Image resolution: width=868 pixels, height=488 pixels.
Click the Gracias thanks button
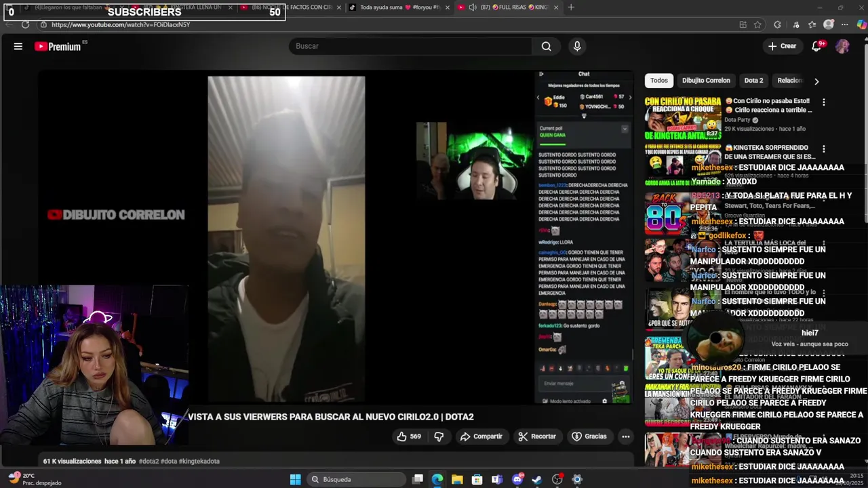click(589, 436)
